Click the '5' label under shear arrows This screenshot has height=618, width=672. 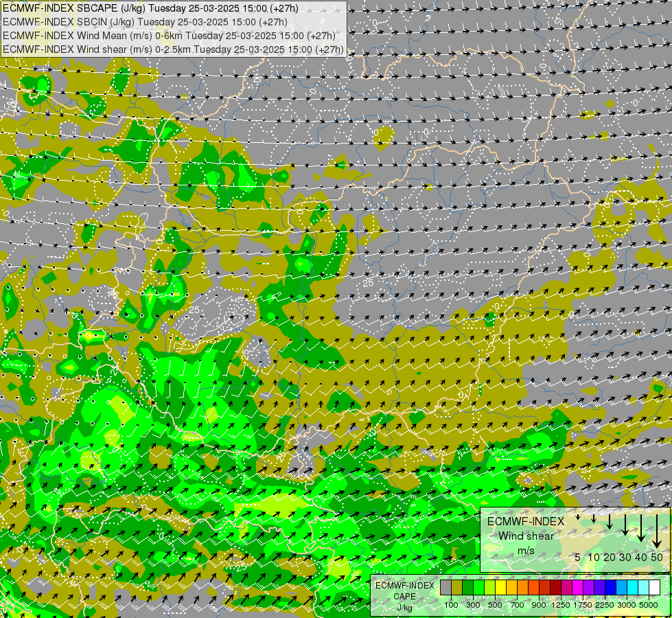[x=578, y=557]
